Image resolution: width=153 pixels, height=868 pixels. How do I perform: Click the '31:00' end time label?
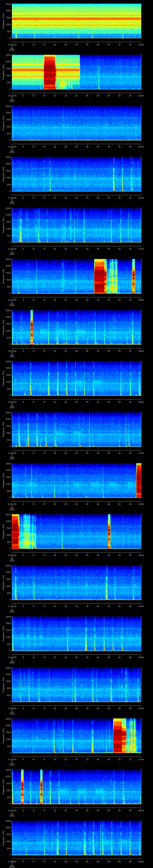(x=141, y=453)
